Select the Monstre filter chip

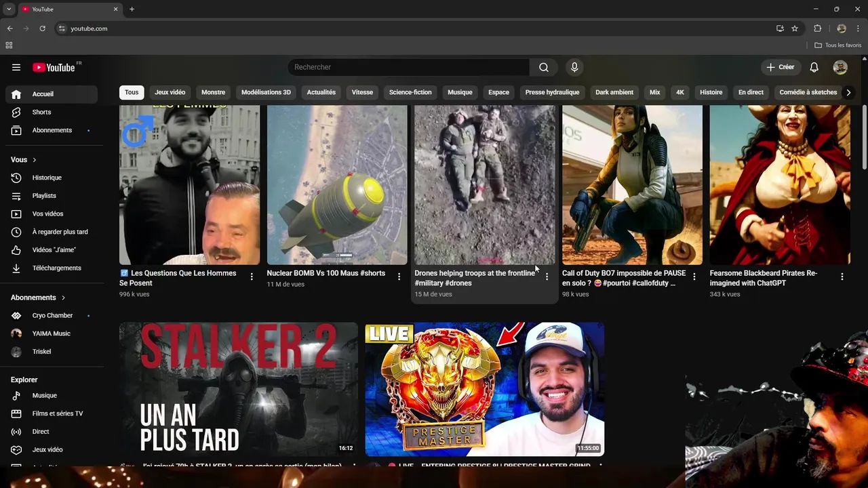tap(213, 92)
